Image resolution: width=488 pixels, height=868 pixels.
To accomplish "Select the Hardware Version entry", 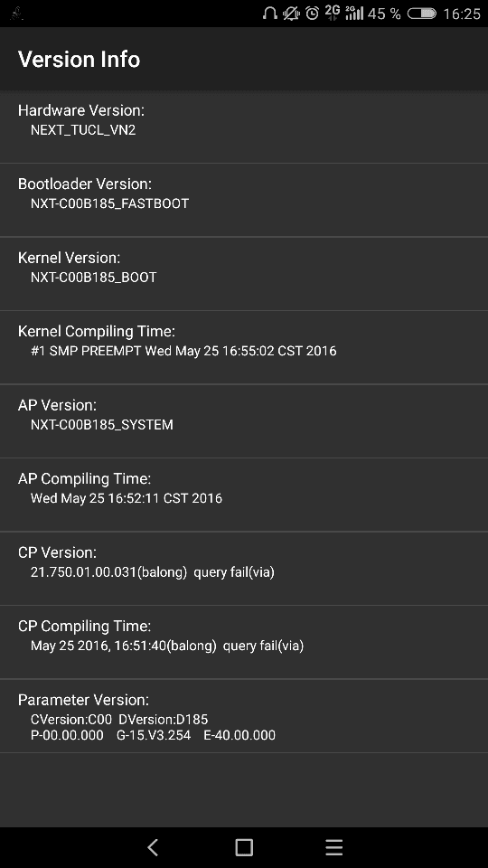I will 244,127.
